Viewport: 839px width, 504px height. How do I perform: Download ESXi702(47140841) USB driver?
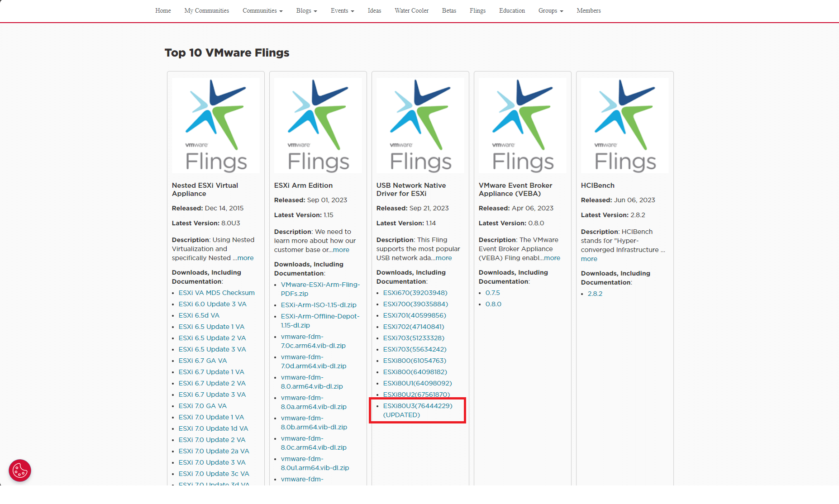pos(414,327)
